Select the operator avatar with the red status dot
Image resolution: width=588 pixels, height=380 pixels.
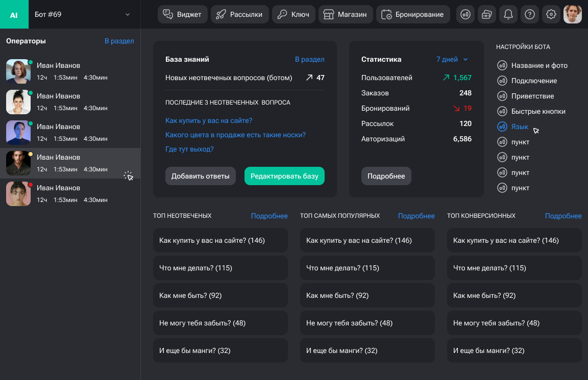(18, 194)
